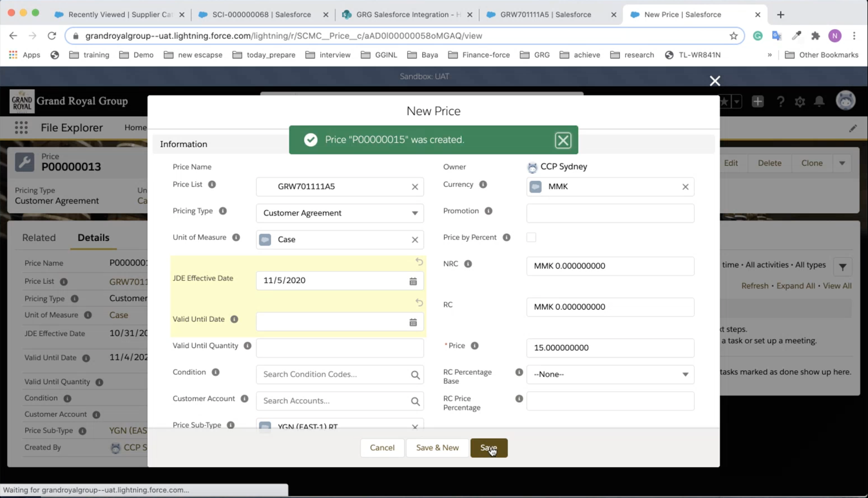Bookmark this page with the star
868x498 pixels.
pyautogui.click(x=733, y=36)
